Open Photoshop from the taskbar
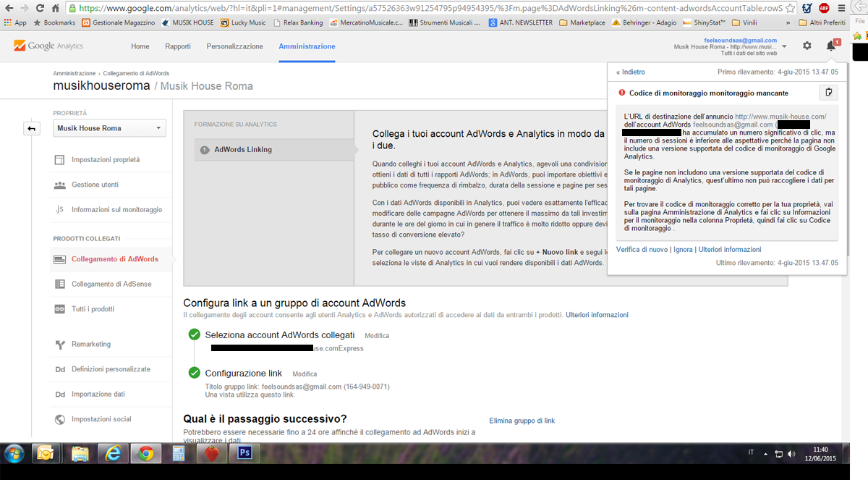Viewport: 868px width, 480px height. coord(244,454)
